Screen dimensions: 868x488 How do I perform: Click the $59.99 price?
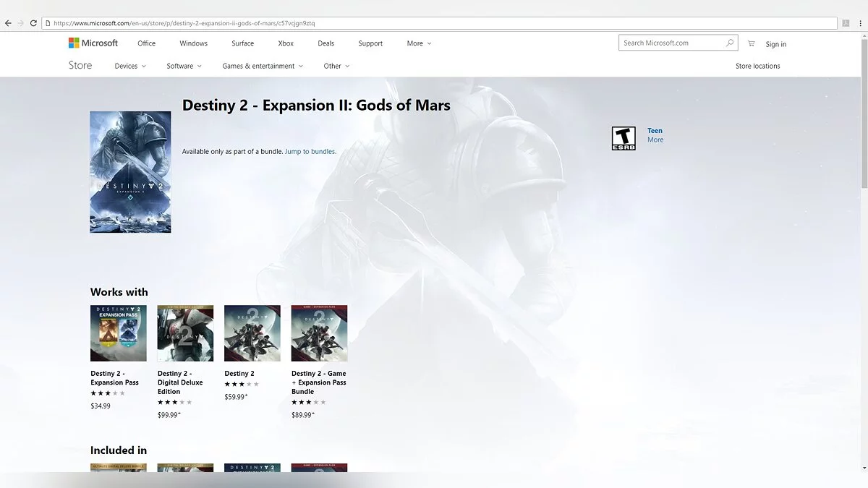pyautogui.click(x=236, y=397)
